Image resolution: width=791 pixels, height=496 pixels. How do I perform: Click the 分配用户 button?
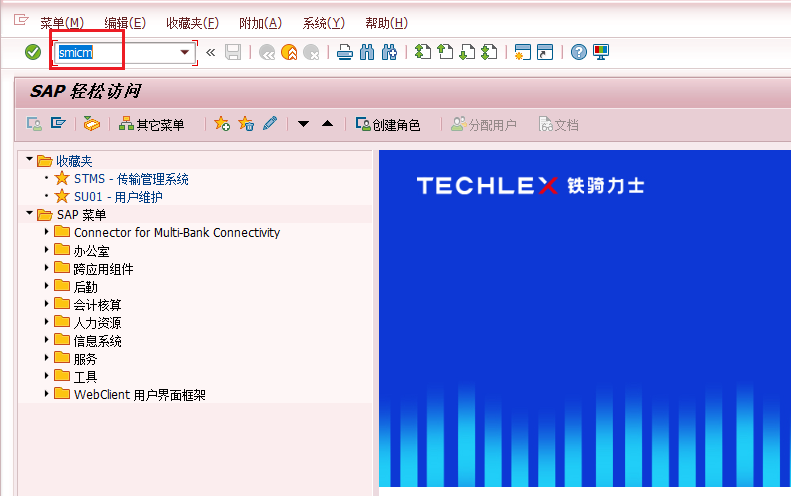(483, 124)
